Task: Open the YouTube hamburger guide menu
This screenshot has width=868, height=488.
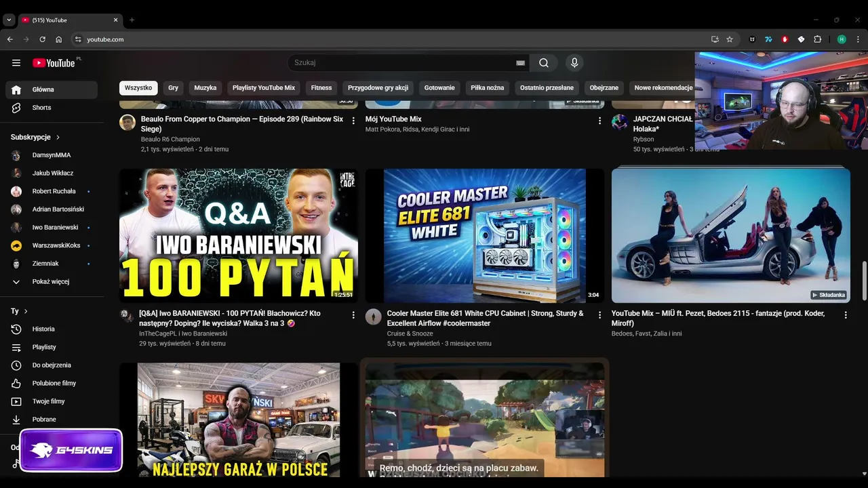Action: pyautogui.click(x=16, y=63)
